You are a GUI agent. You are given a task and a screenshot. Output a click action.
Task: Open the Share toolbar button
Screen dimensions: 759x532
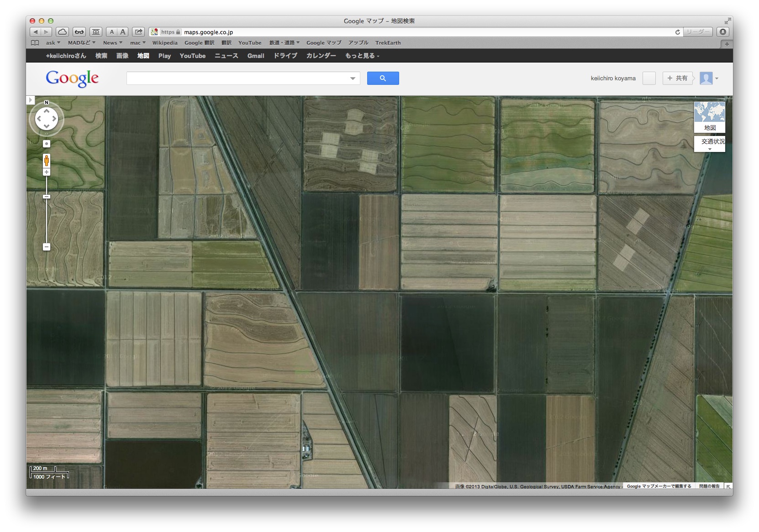[138, 32]
